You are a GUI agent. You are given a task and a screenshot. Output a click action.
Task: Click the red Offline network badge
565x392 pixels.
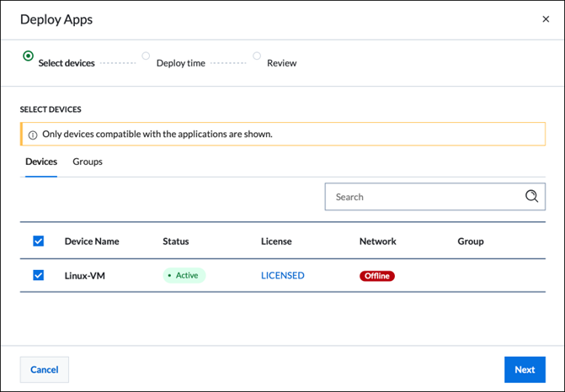click(x=377, y=276)
